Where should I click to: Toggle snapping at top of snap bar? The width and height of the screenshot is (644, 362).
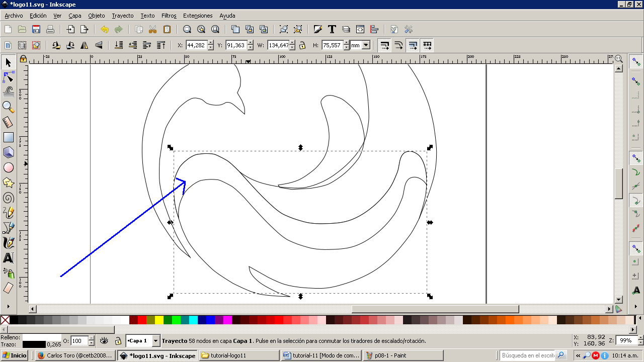coord(636,61)
